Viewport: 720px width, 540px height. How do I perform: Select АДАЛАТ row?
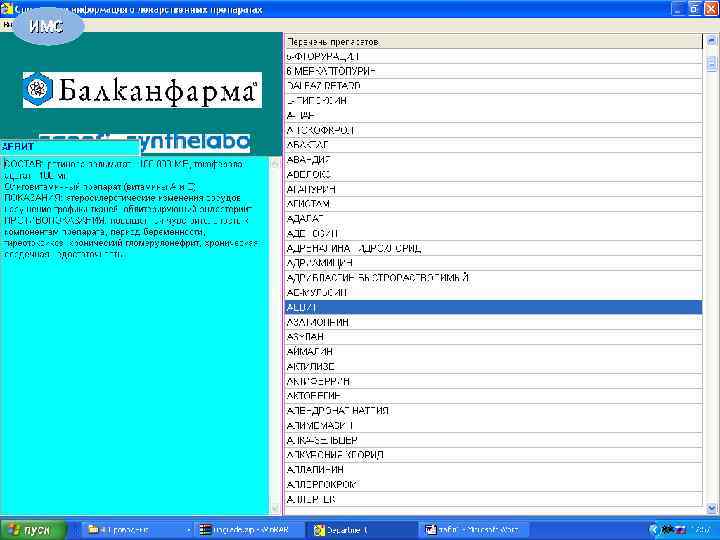pos(493,219)
